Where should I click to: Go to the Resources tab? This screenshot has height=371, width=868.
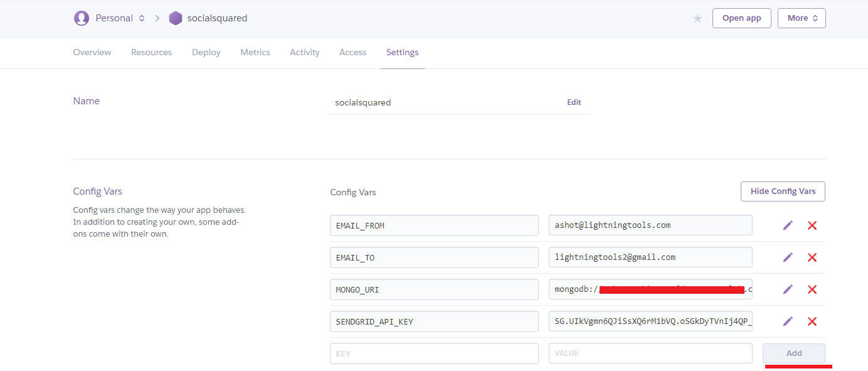(151, 53)
